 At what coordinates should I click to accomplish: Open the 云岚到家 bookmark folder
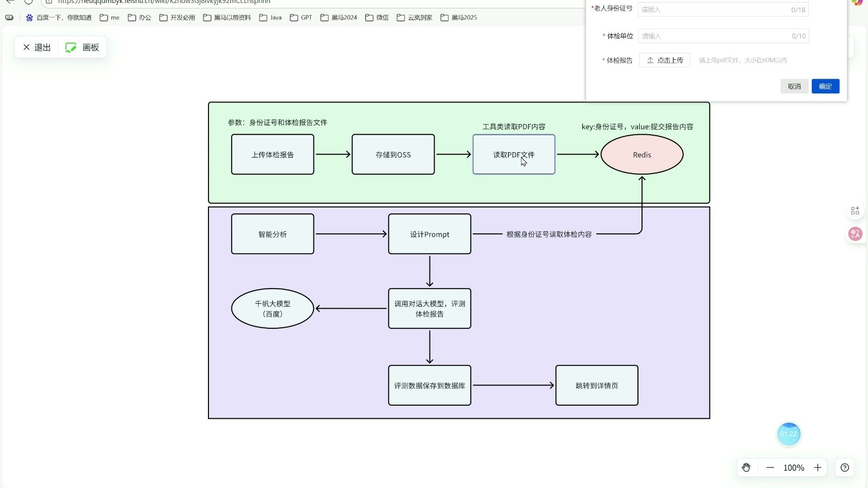(414, 18)
